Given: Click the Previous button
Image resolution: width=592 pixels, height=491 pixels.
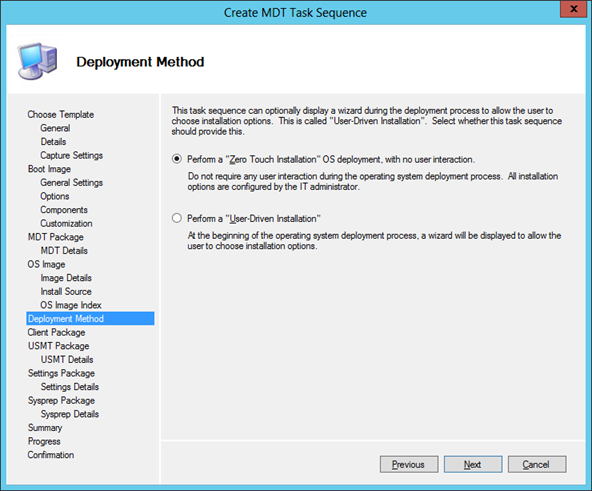Looking at the screenshot, I should (x=409, y=464).
